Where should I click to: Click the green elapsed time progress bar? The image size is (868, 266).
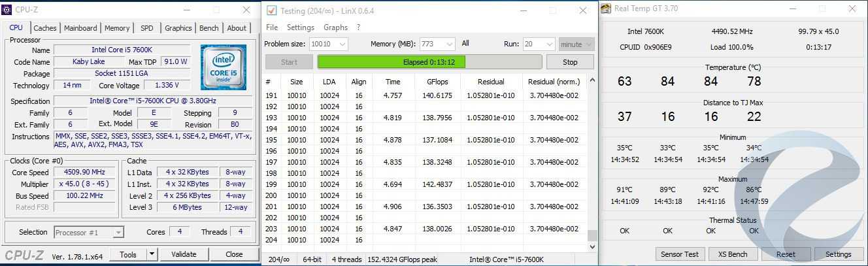coord(429,62)
